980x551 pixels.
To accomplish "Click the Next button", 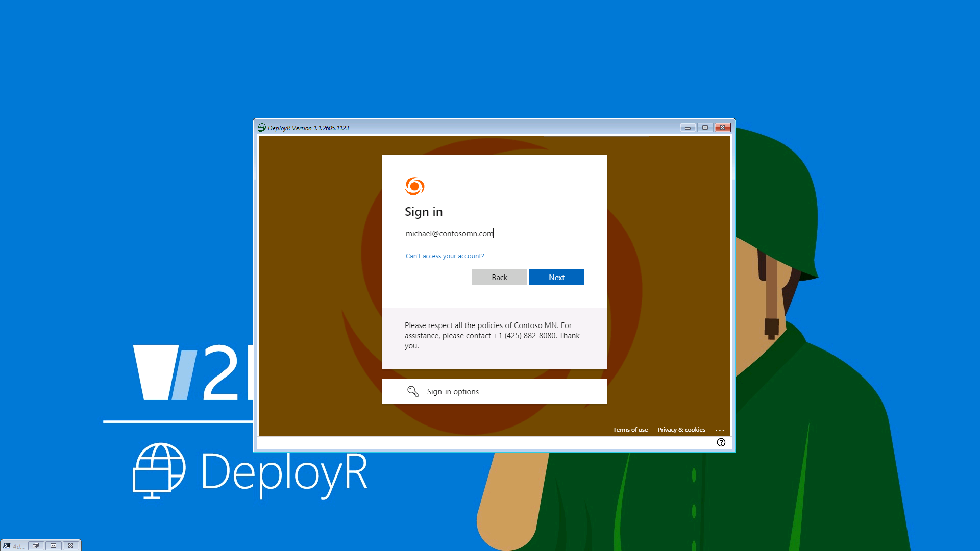I will (x=556, y=277).
